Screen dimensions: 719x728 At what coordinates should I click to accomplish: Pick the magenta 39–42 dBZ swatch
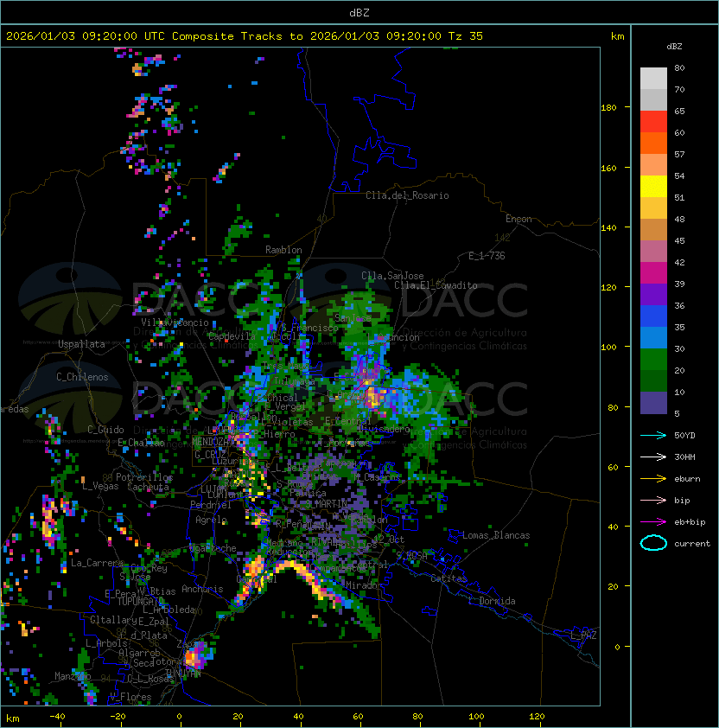click(x=653, y=272)
